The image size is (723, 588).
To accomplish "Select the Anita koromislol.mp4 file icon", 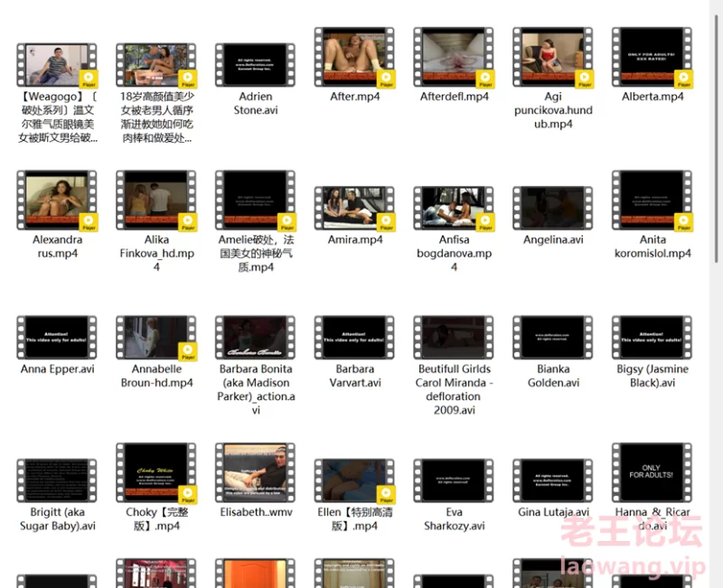I will click(x=652, y=201).
